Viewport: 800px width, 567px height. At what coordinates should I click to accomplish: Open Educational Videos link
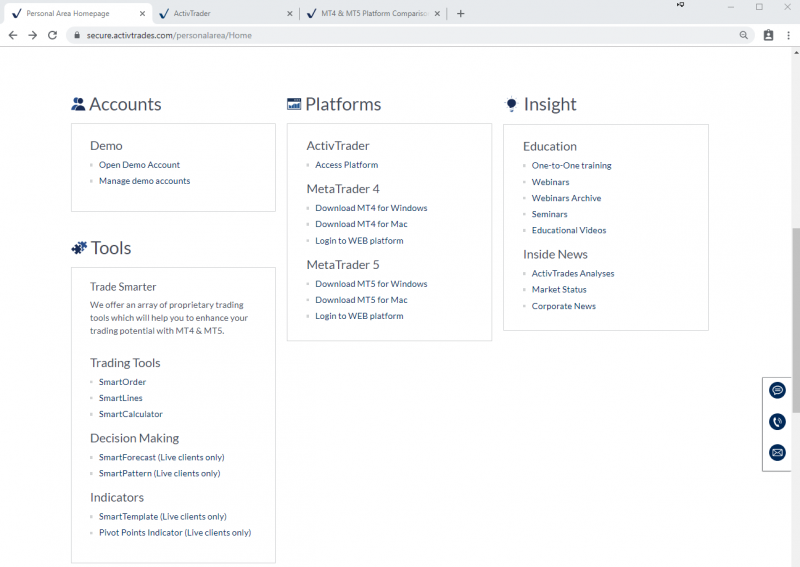click(x=569, y=230)
